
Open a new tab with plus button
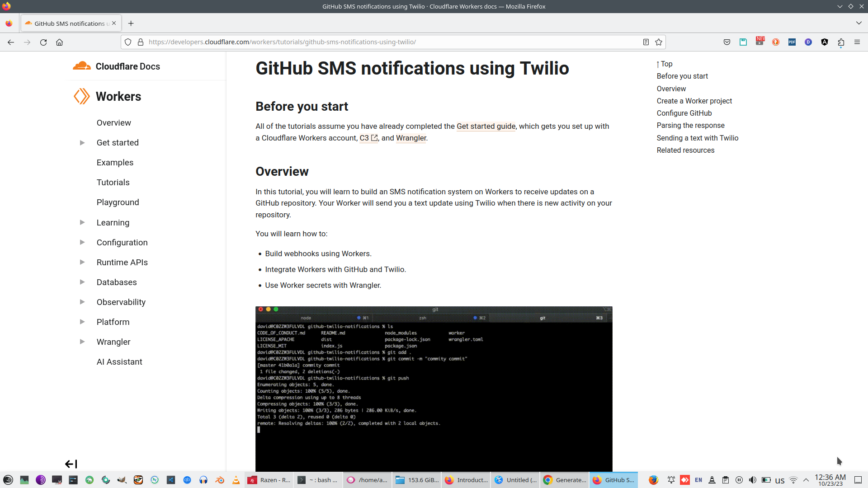coord(131,23)
